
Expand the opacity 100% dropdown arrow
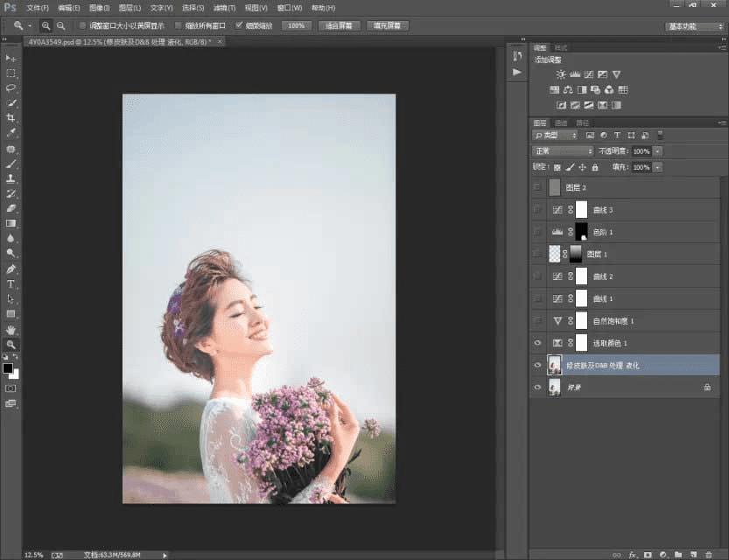coord(658,151)
